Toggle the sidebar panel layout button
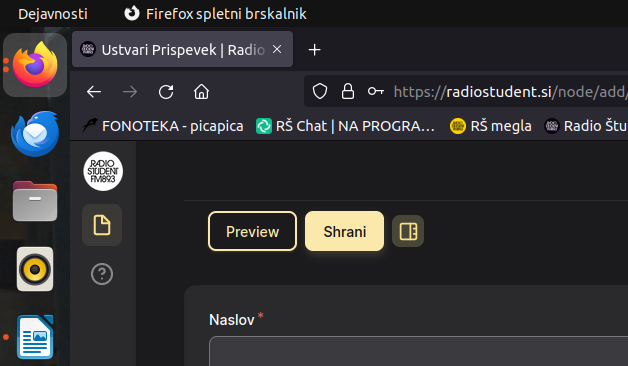Screen dimensions: 628x366 click(x=408, y=231)
